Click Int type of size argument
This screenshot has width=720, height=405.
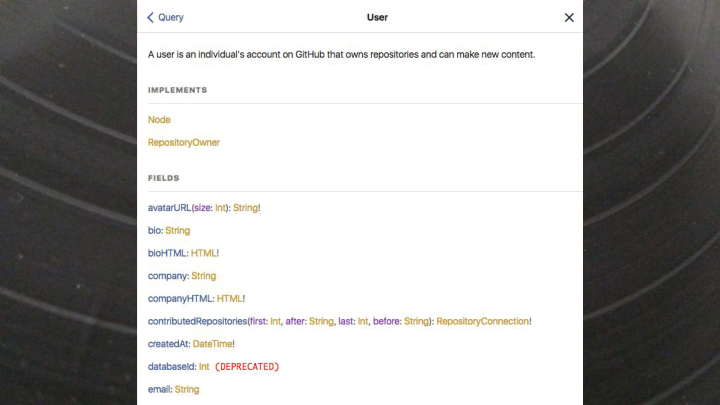(x=221, y=208)
